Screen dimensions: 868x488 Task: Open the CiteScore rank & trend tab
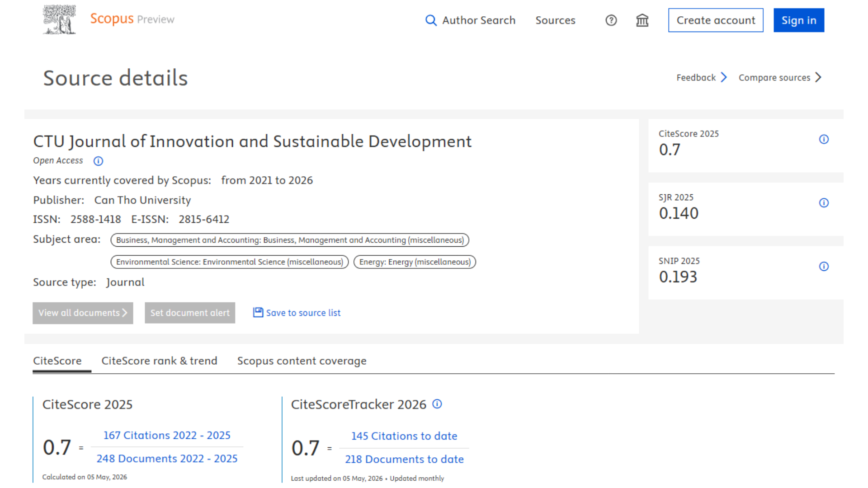tap(159, 361)
